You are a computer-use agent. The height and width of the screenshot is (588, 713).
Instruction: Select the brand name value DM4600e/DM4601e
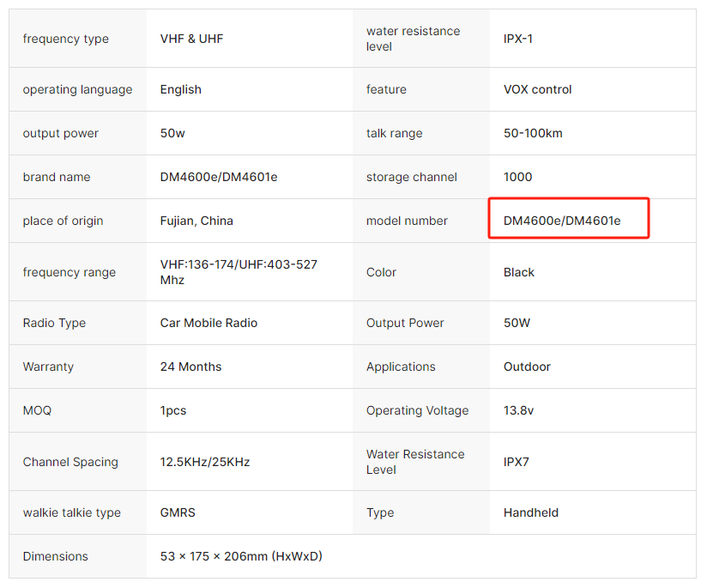(x=219, y=177)
